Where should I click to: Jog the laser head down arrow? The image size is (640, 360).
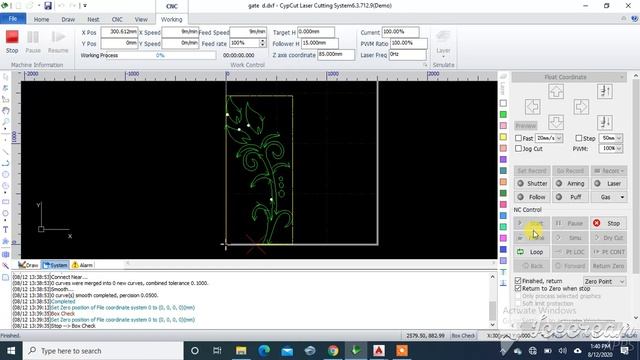click(x=556, y=122)
